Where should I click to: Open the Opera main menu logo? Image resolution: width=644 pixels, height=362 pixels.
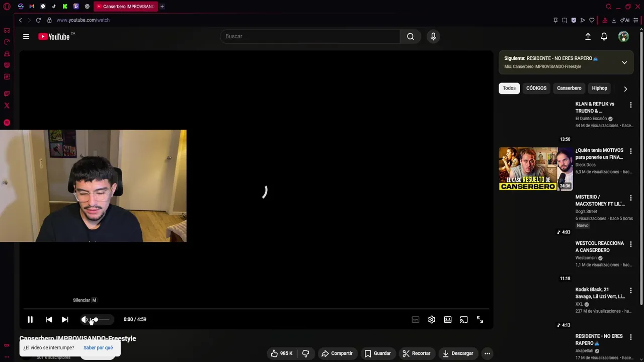coord(7,7)
